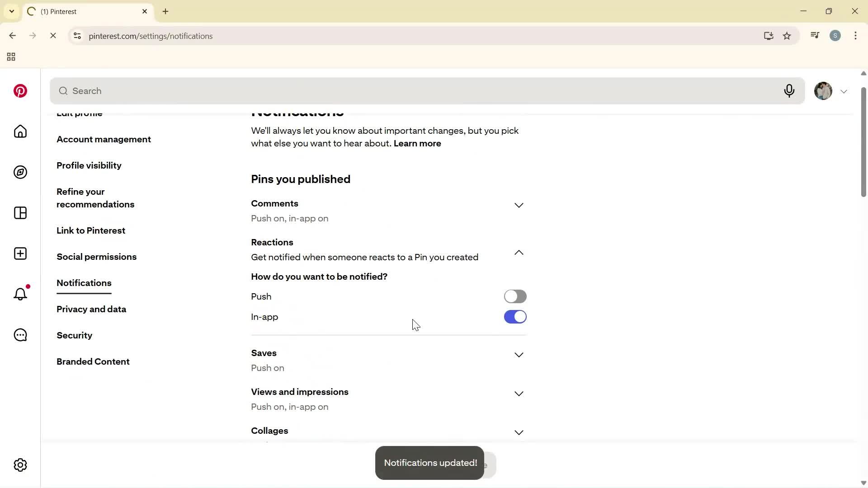Screen dimensions: 868x488
Task: Open the Messages chat icon
Action: click(20, 335)
